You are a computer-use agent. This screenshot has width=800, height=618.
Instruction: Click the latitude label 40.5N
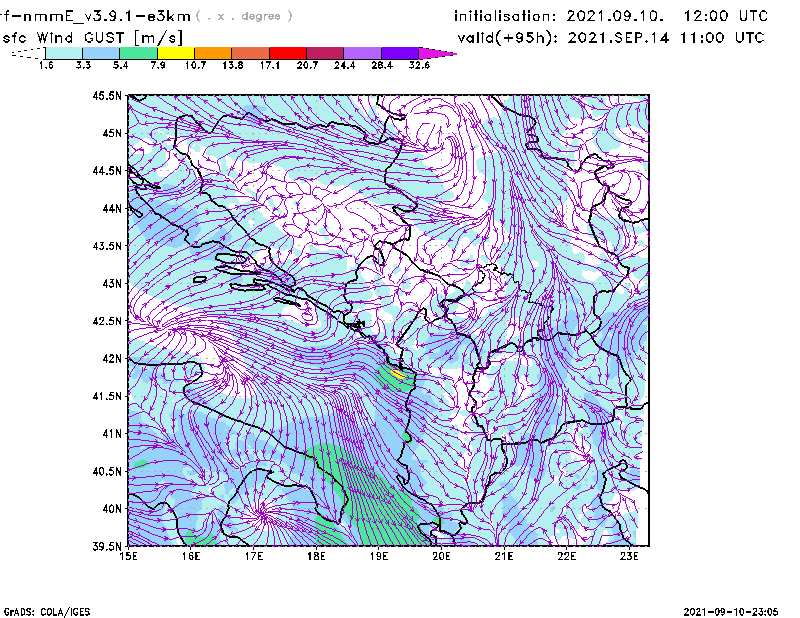coord(107,471)
